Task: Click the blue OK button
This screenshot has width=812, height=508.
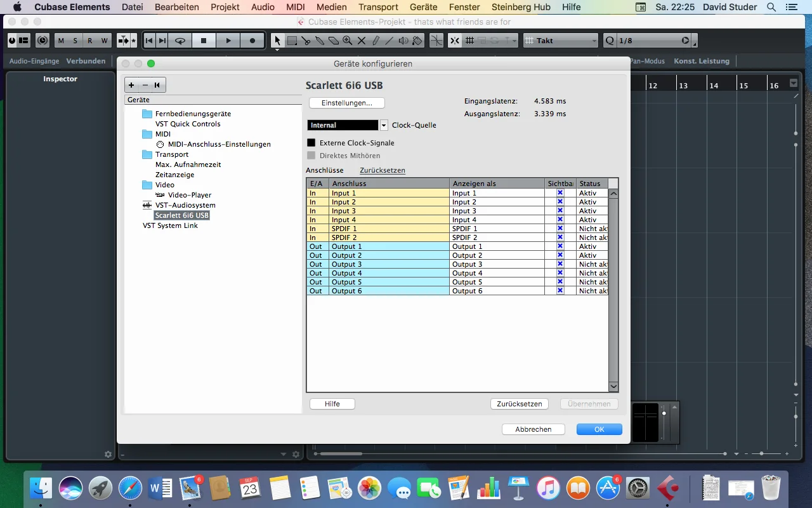Action: tap(599, 429)
